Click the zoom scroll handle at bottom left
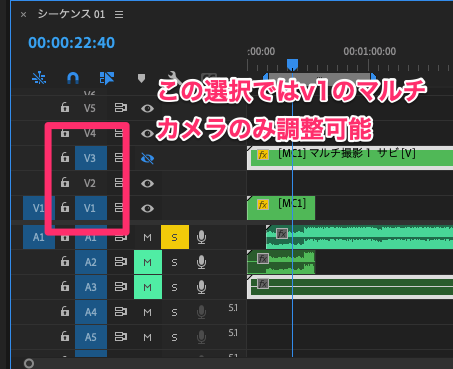Screen dimensions: 453x369 click(x=29, y=363)
